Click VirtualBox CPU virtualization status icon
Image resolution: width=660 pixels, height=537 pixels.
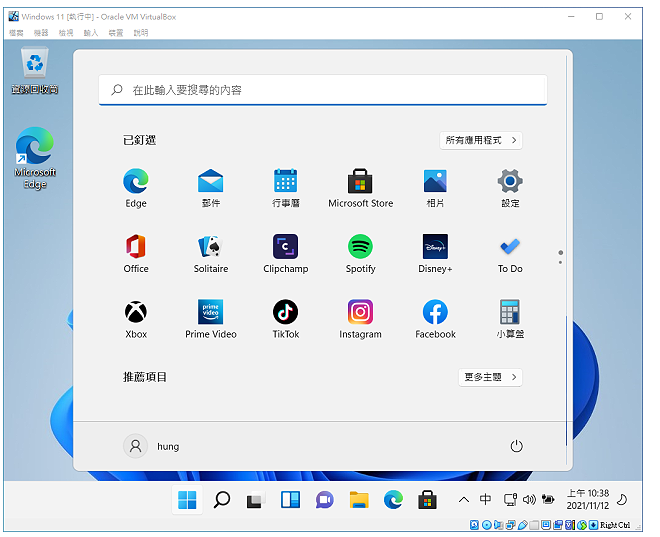click(570, 525)
